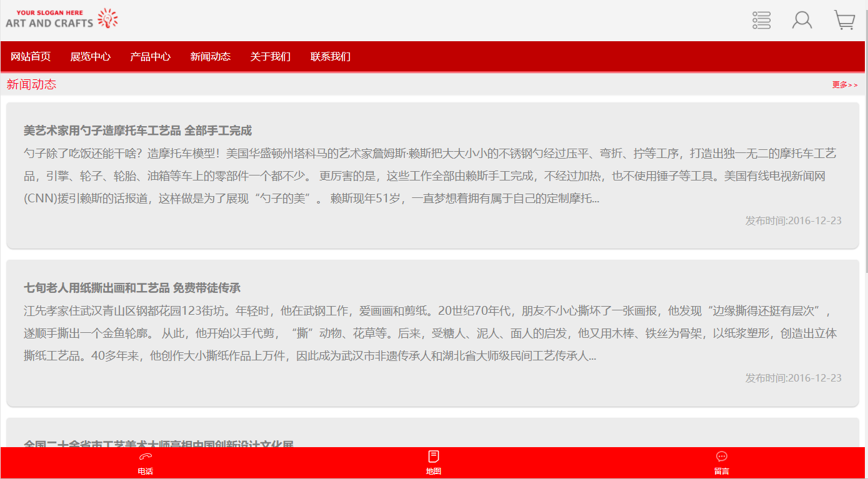Click the 留言 label in bottom bar

722,472
